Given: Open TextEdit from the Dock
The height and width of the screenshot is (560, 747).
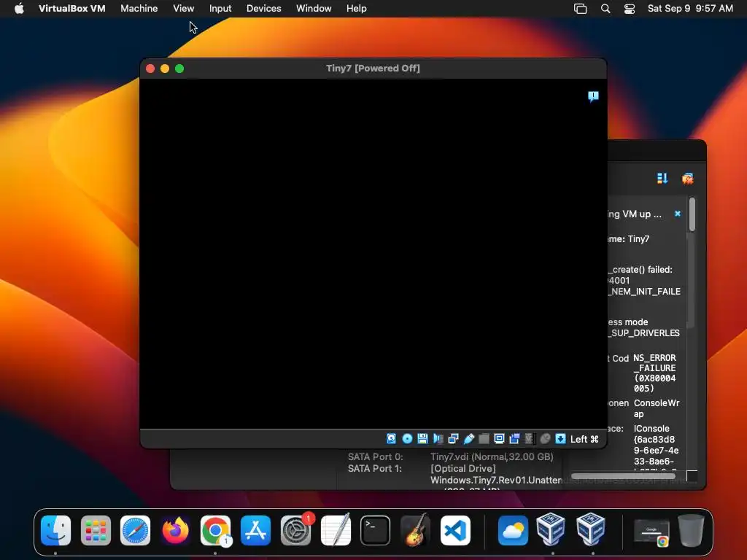Looking at the screenshot, I should pyautogui.click(x=336, y=530).
